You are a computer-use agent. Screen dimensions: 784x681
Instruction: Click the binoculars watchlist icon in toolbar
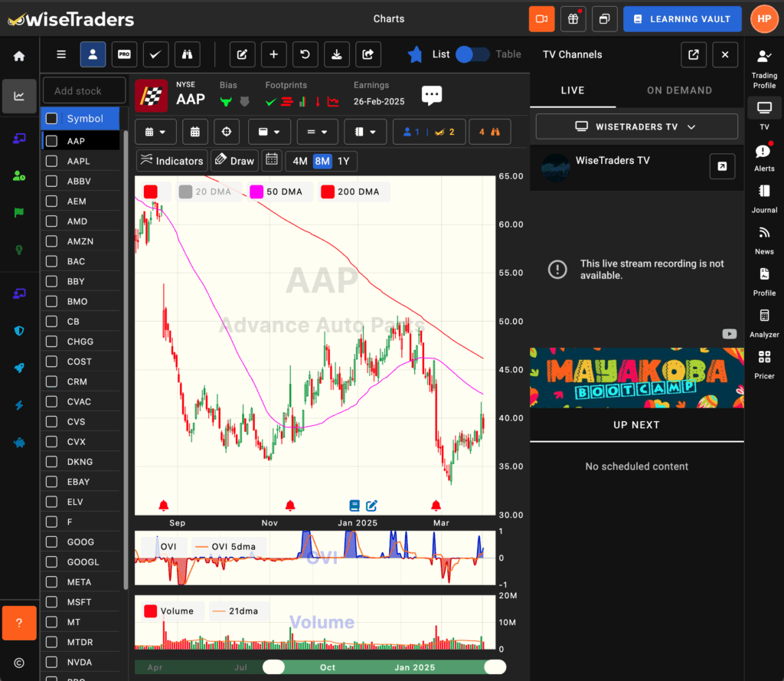click(187, 54)
